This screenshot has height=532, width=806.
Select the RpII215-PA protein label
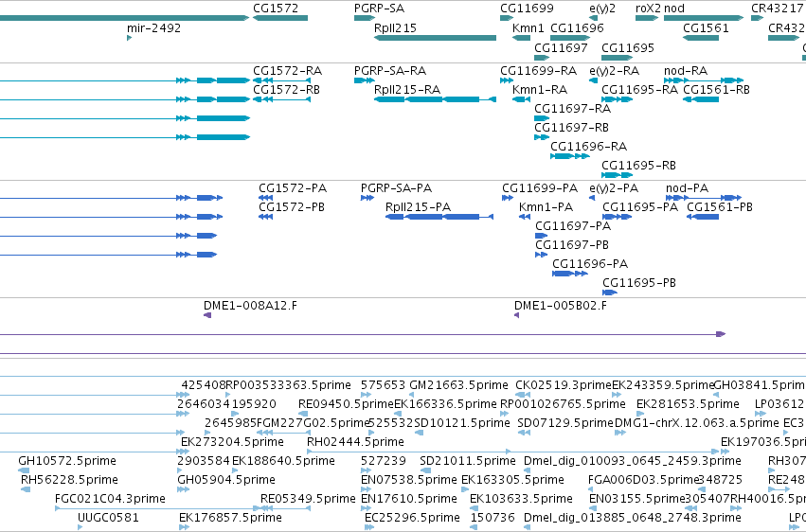coord(418,207)
